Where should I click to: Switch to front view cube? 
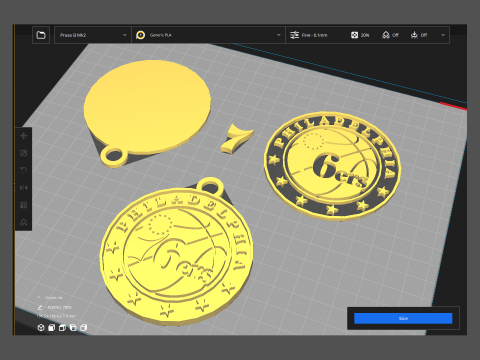pyautogui.click(x=52, y=328)
